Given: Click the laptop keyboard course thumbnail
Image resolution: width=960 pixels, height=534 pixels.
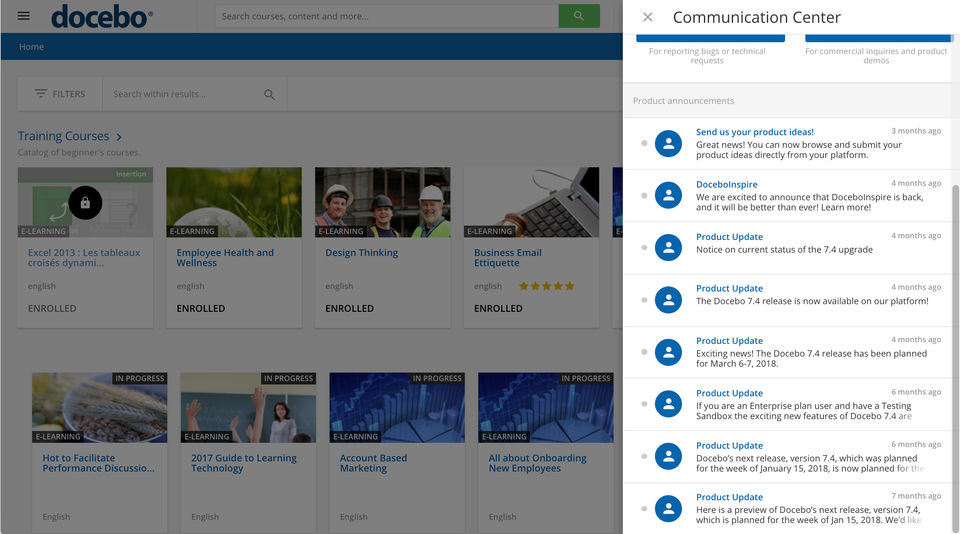Looking at the screenshot, I should [531, 202].
